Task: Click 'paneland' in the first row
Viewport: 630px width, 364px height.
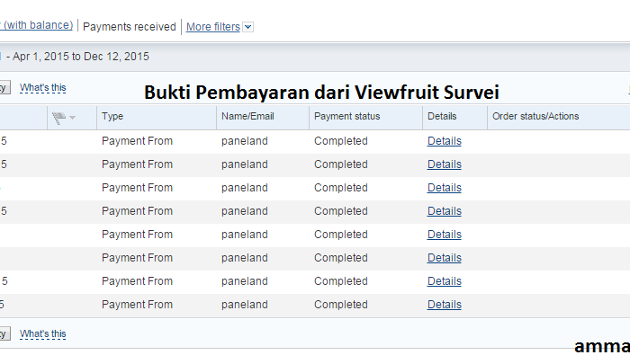Action: (x=244, y=141)
